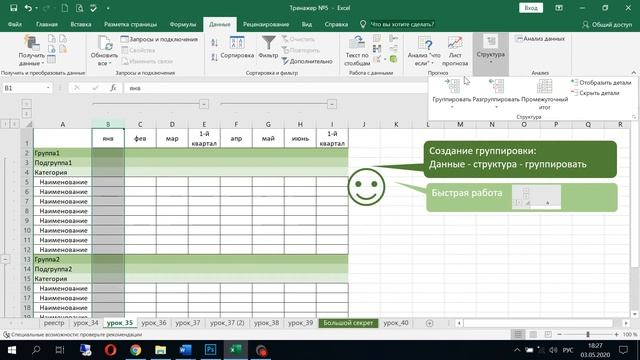Switch to the Главная tab
640x360 pixels.
coord(47,24)
